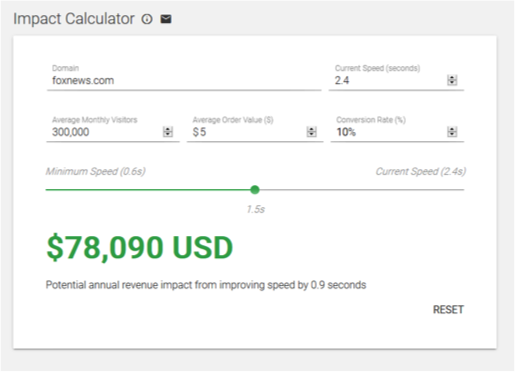Click the Domain field containing foxnews.com

click(x=184, y=80)
